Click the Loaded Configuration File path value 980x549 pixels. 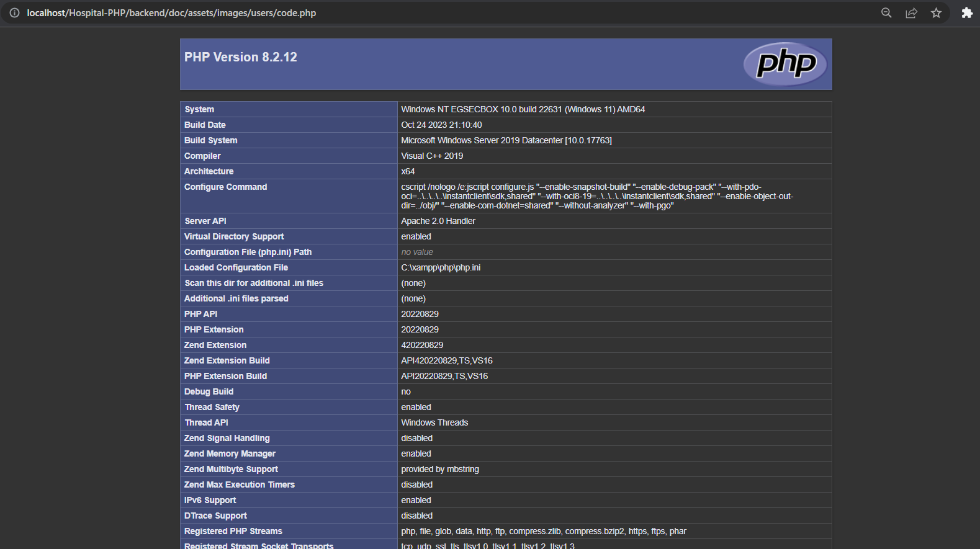[x=441, y=267]
